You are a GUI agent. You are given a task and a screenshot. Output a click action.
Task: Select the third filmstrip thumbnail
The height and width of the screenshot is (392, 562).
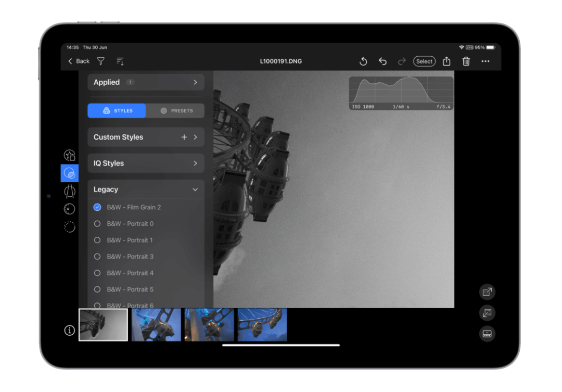pyautogui.click(x=209, y=324)
